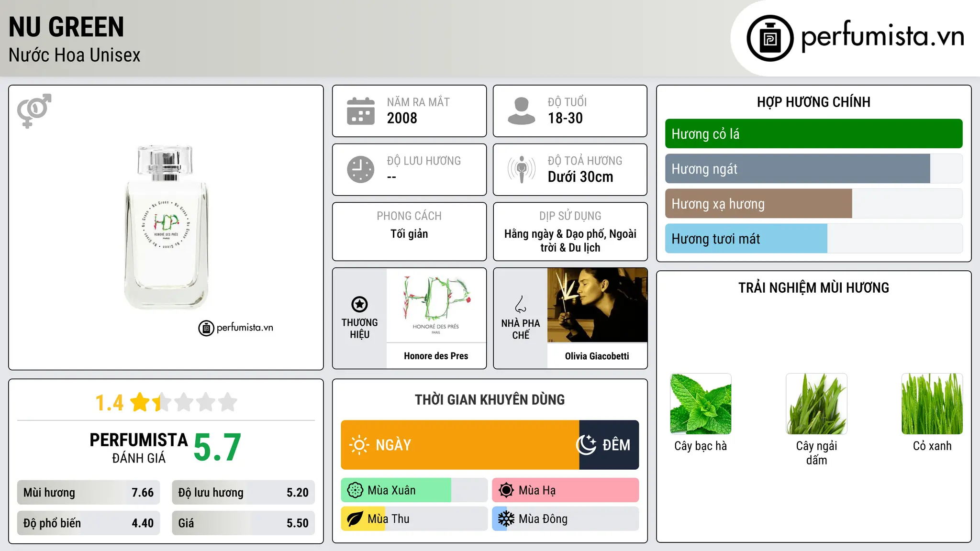The image size is (980, 551).
Task: Click the calendar icon beside release year
Action: coord(361,111)
